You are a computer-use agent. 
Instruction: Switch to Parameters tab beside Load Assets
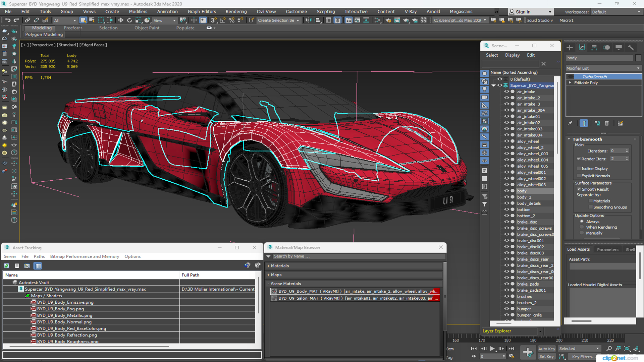(x=607, y=249)
